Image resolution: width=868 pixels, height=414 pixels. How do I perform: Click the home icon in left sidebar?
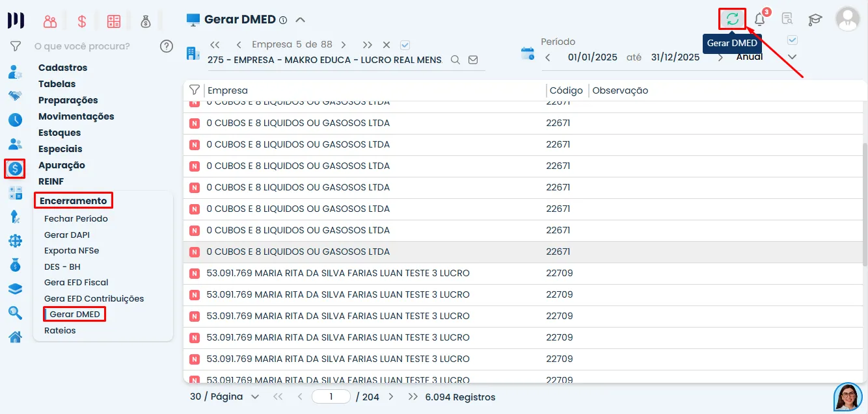pos(15,337)
